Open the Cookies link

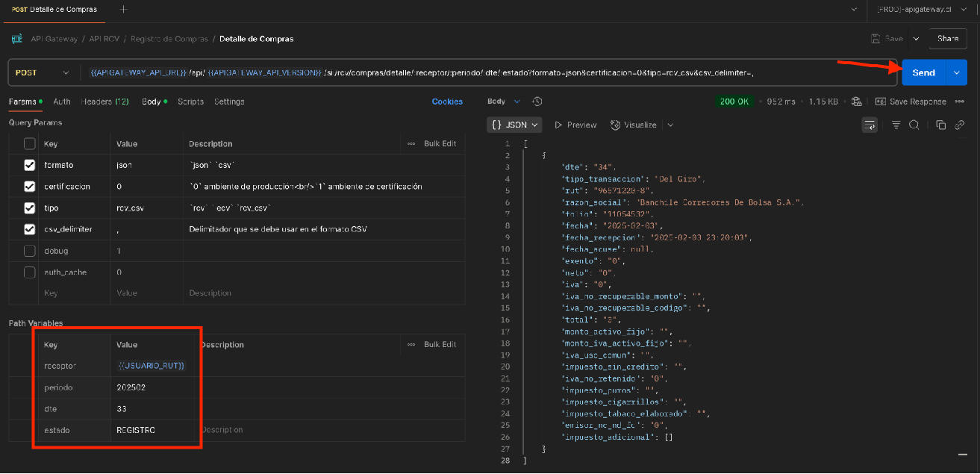click(x=447, y=102)
